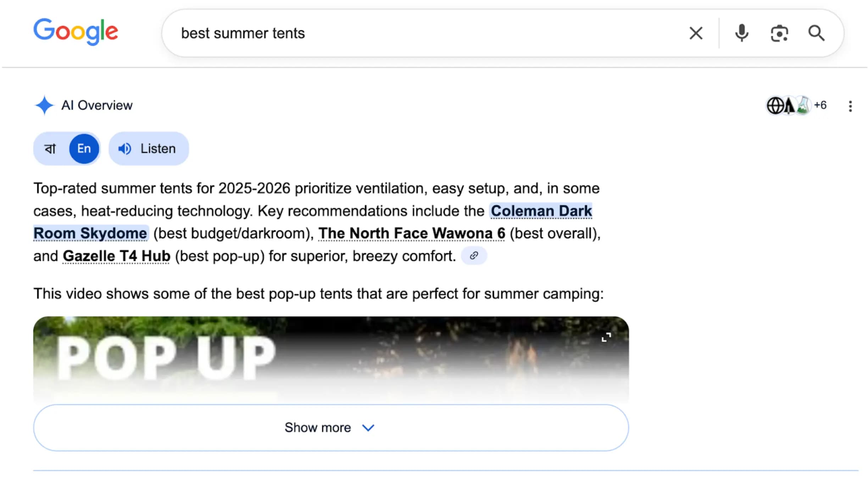Expand the overview with Show more
This screenshot has height=491, width=868.
[x=330, y=428]
